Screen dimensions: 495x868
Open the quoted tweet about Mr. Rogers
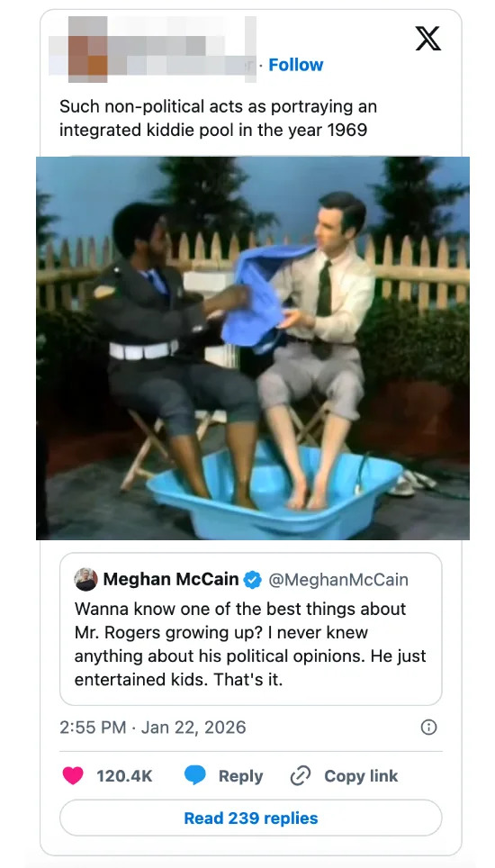[250, 628]
